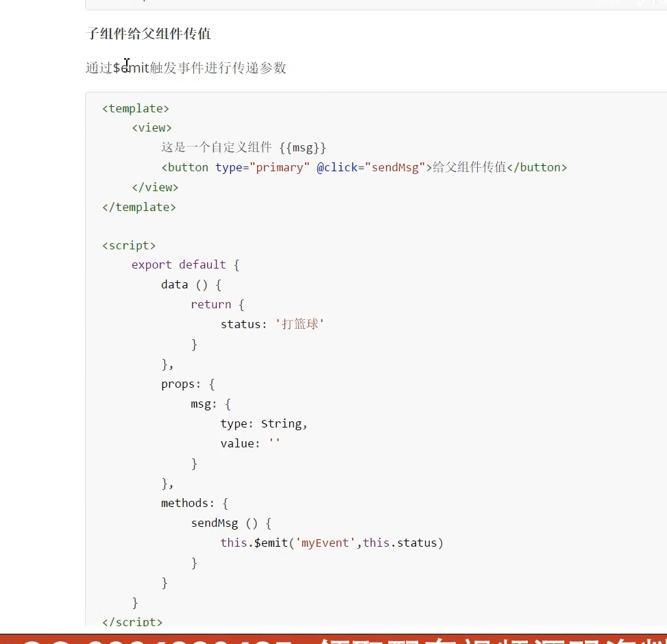Click the button line with @click="sendMsg"
The height and width of the screenshot is (644, 667).
[x=364, y=167]
